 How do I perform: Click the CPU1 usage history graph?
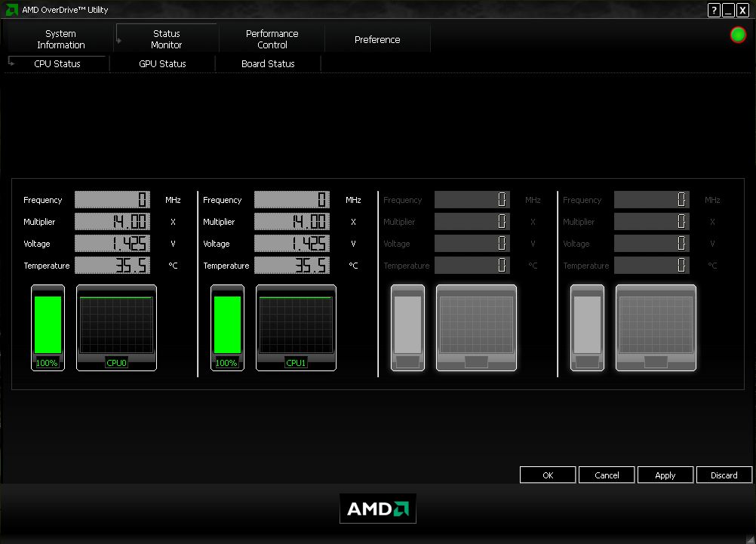296,327
